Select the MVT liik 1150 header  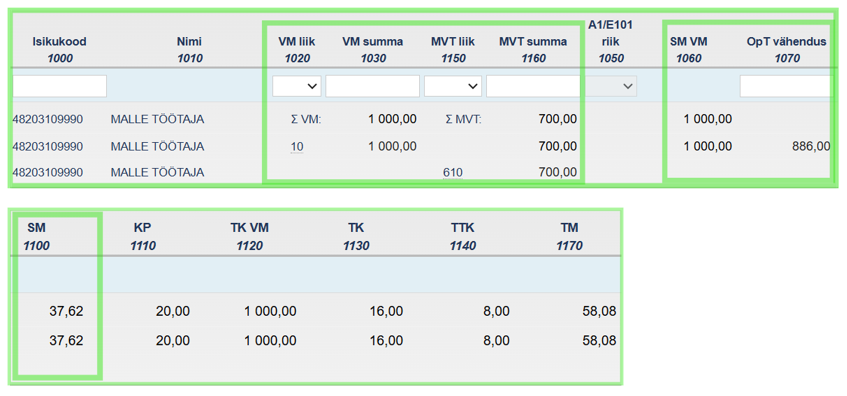coord(453,50)
